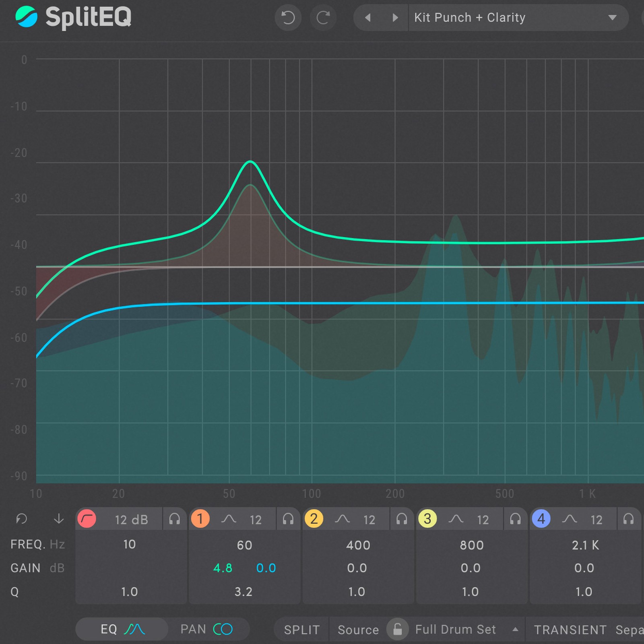Image resolution: width=644 pixels, height=644 pixels.
Task: Edit band 4 frequency value 2.1 K
Action: (585, 545)
